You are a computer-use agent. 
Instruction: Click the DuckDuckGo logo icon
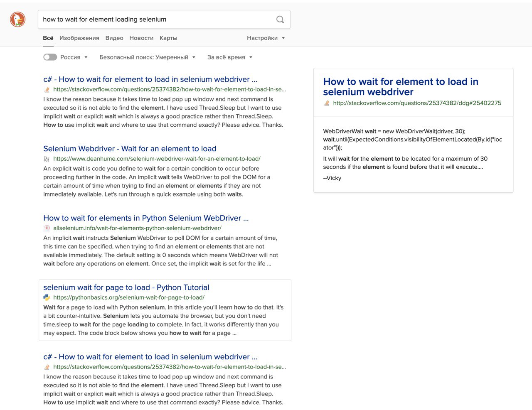pos(17,20)
